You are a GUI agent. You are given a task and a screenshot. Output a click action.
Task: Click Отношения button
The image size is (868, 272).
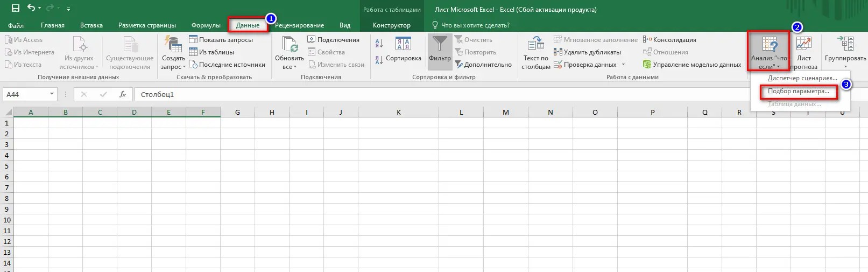point(666,52)
